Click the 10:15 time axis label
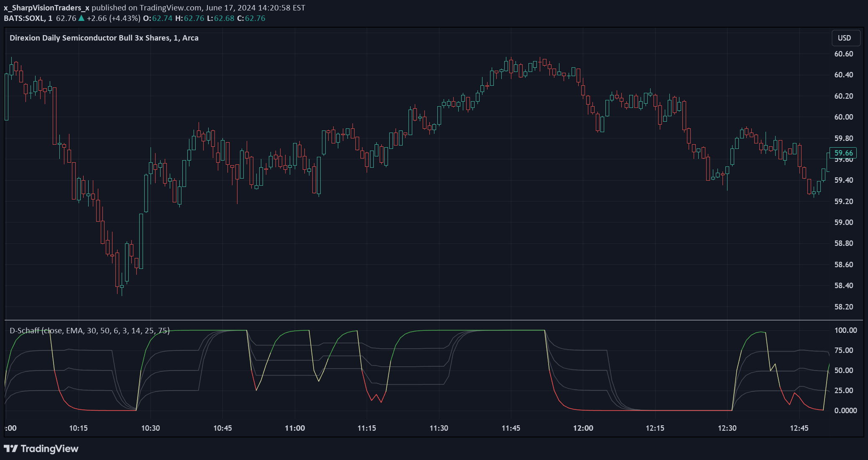This screenshot has width=868, height=460. (78, 428)
